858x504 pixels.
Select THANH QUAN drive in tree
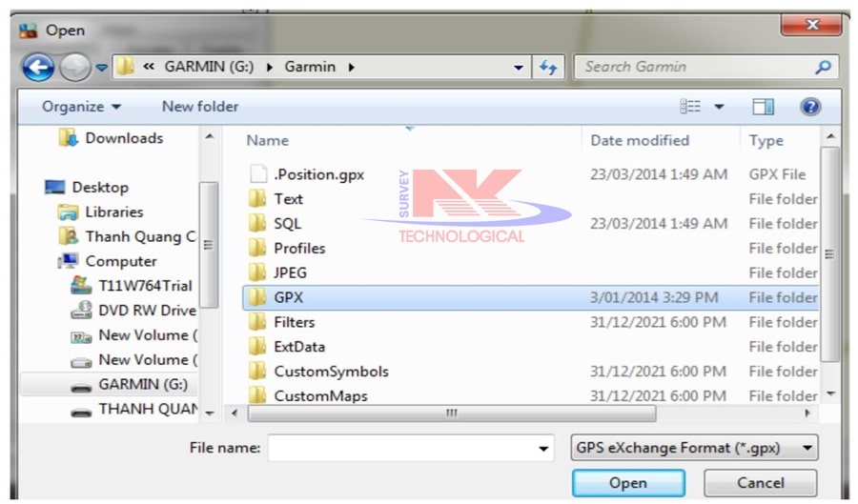(149, 409)
